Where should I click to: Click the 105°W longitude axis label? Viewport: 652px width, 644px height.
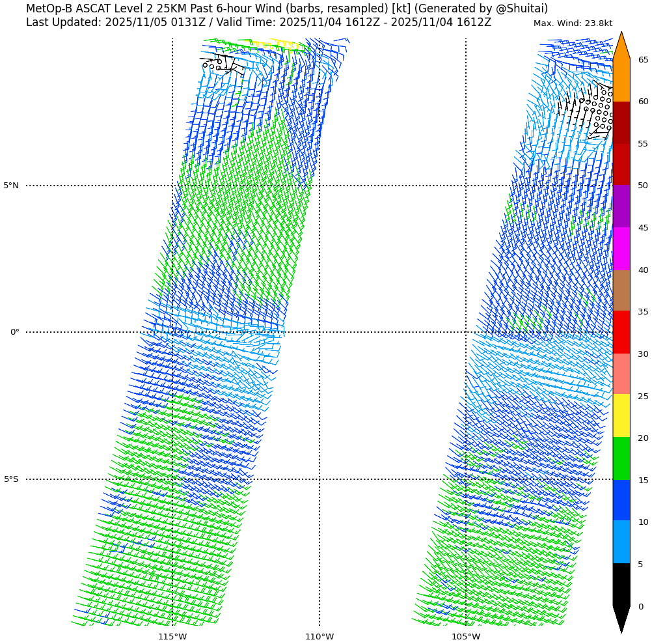point(466,636)
